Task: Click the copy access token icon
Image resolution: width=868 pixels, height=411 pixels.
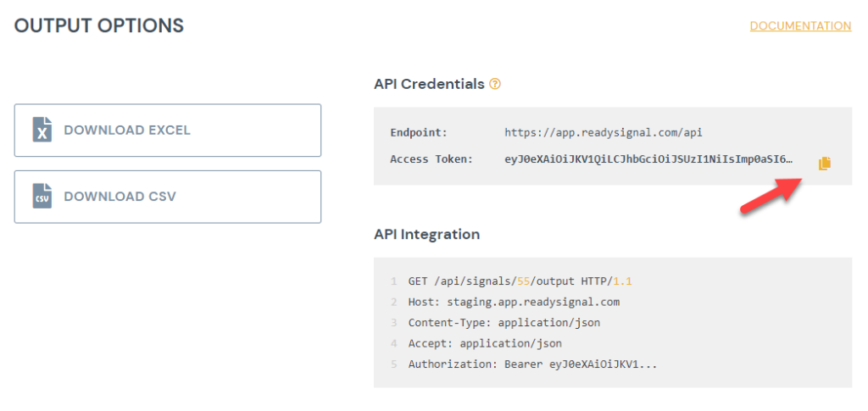Action: pos(824,164)
